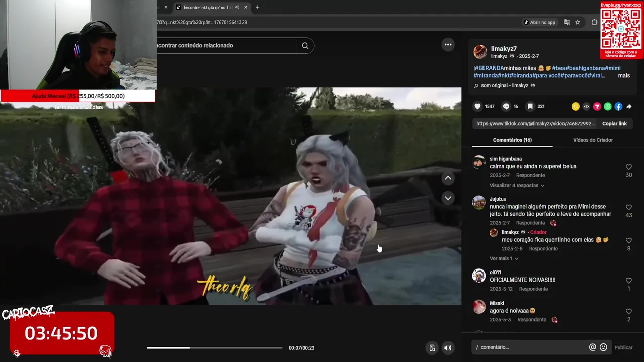Open comments via the speech bubble icon
Image resolution: width=644 pixels, height=362 pixels.
click(x=506, y=106)
